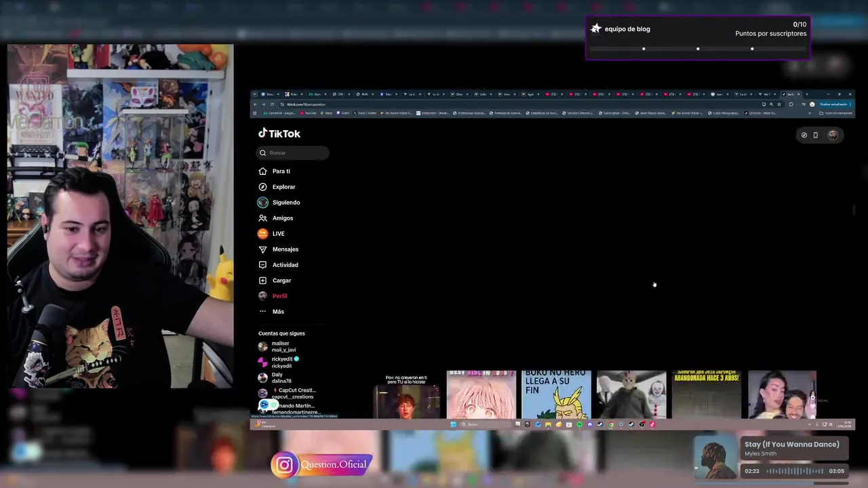
Task: Open the browser media controls icon
Action: [803, 104]
